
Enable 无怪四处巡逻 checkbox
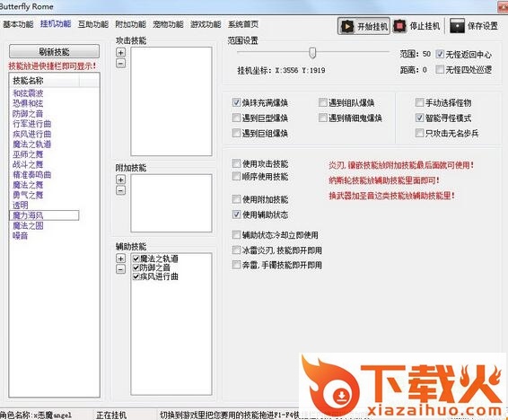(x=439, y=69)
